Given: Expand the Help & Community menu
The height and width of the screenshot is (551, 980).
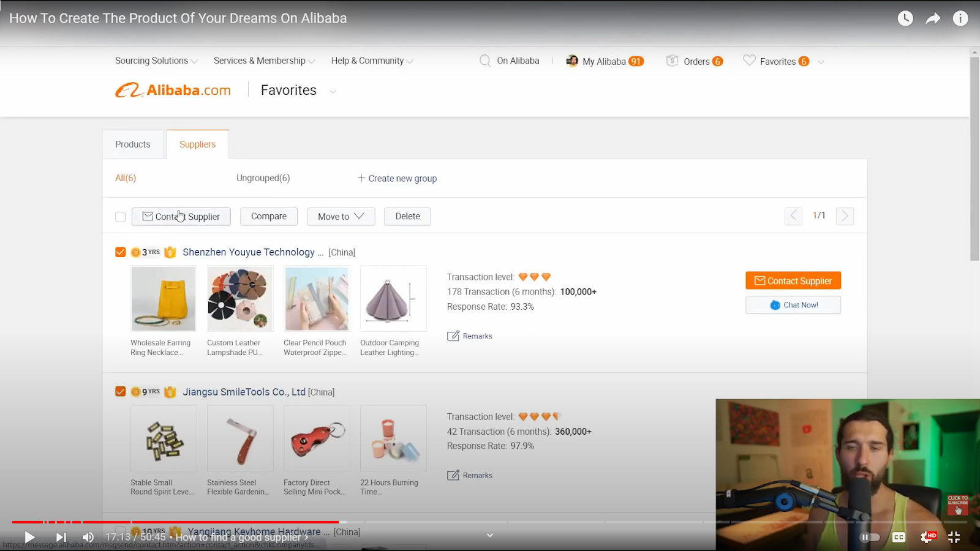Looking at the screenshot, I should click(x=372, y=61).
